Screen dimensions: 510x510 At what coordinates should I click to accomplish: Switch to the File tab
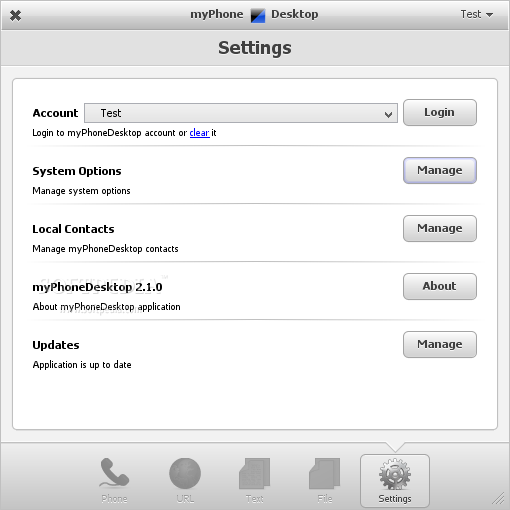325,480
